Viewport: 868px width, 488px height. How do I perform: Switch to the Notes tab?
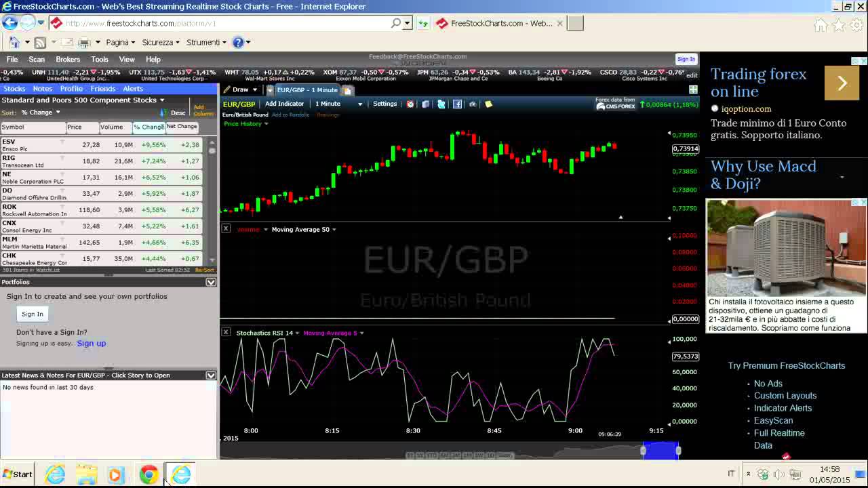click(x=42, y=89)
